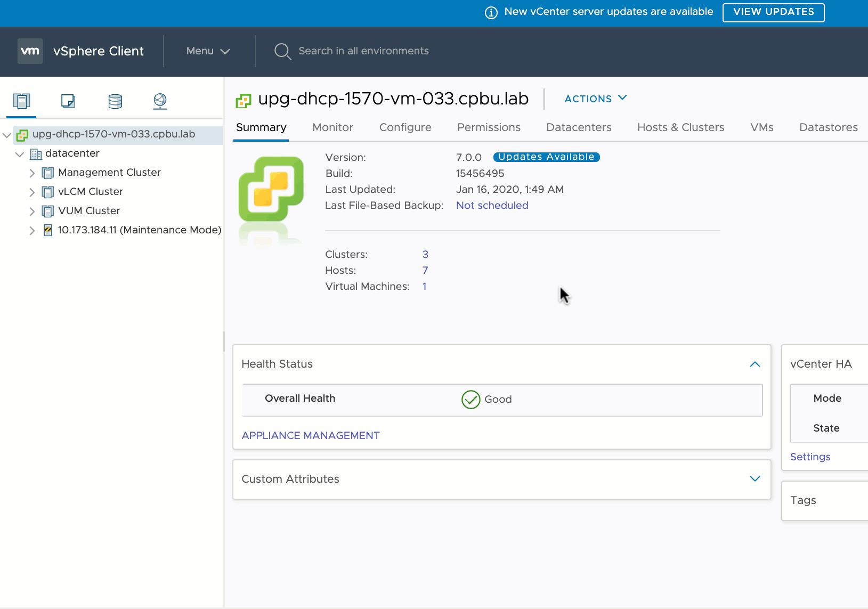Image resolution: width=868 pixels, height=609 pixels.
Task: Collapse the datacenter tree node
Action: [x=20, y=154]
